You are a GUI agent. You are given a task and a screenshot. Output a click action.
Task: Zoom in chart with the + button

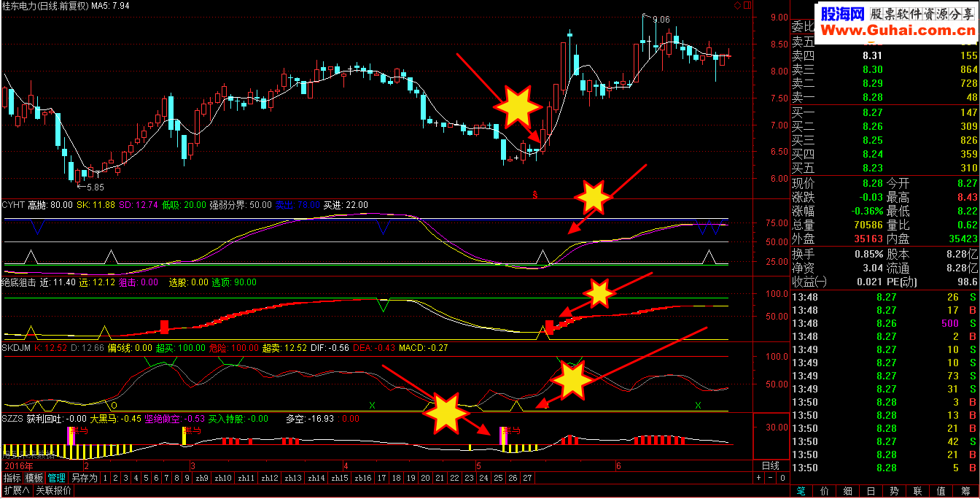pyautogui.click(x=758, y=478)
